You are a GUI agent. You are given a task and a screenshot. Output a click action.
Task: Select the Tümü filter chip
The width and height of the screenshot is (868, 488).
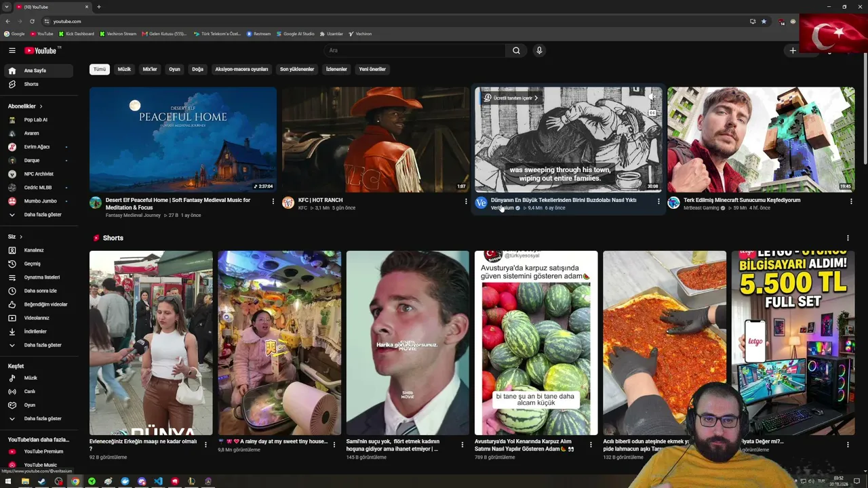100,69
